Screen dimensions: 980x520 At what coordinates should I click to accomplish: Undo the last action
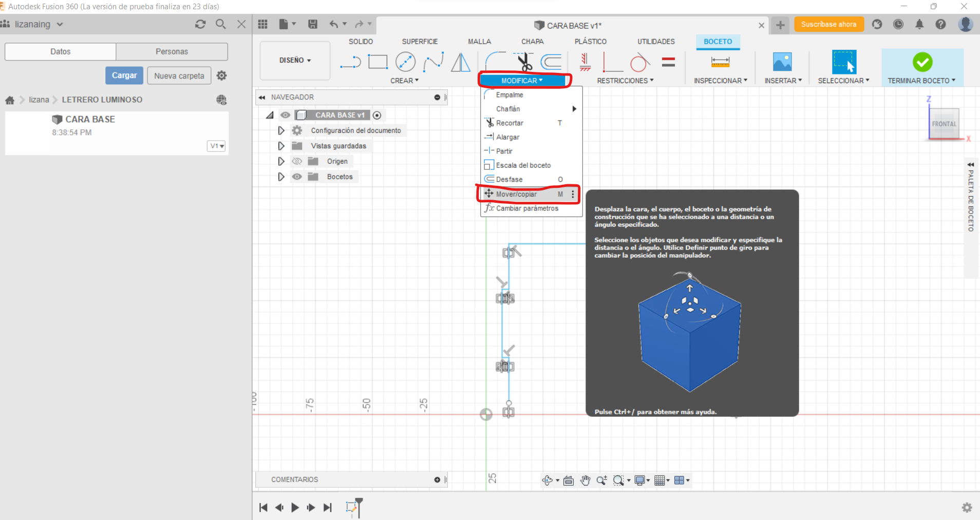point(334,24)
